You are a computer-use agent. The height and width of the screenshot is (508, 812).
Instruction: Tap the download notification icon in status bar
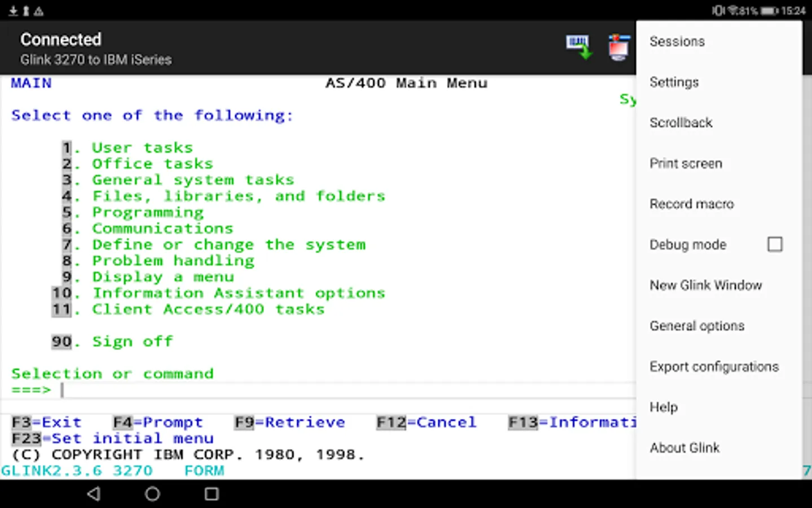(13, 11)
